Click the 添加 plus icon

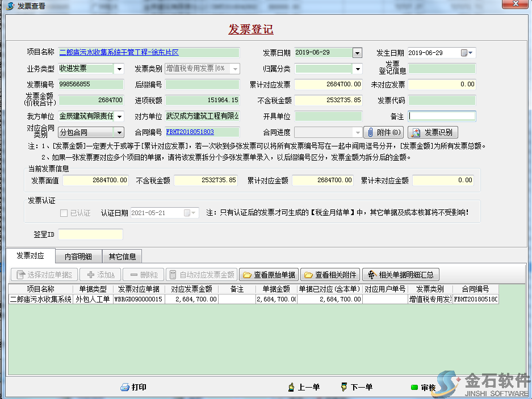[x=90, y=274]
